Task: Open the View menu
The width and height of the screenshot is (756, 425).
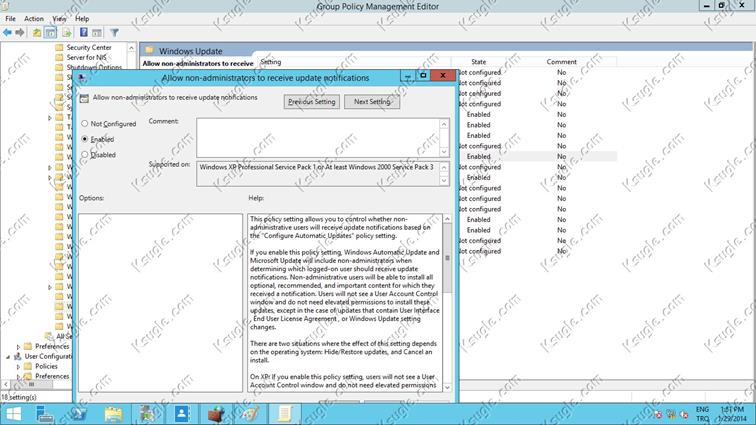Action: tap(59, 18)
